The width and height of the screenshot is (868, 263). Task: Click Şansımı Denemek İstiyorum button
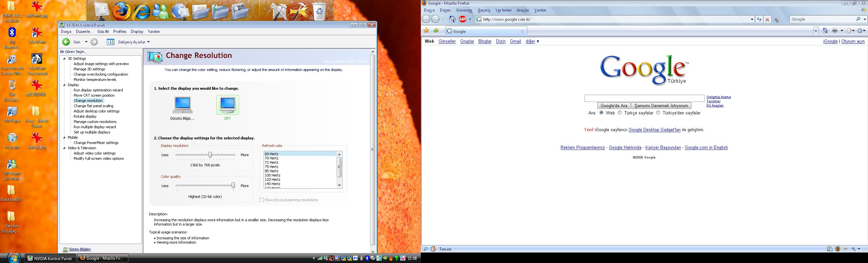tap(661, 106)
